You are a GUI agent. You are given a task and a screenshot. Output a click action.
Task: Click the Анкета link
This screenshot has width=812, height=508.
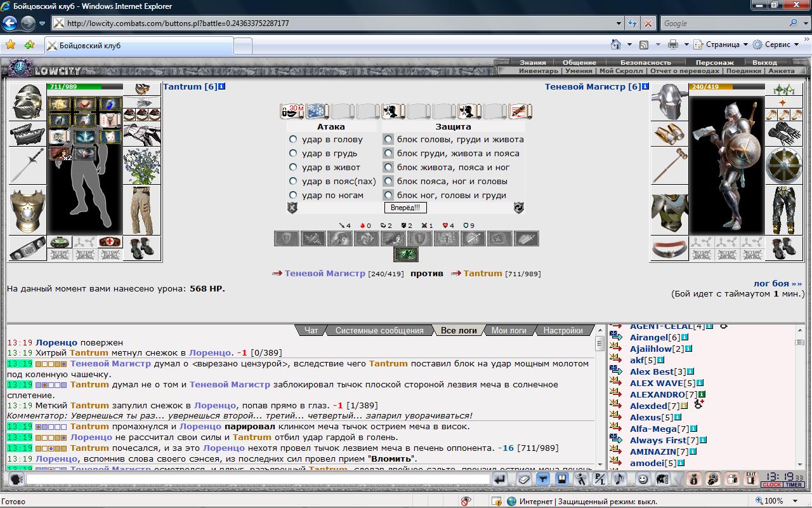781,71
